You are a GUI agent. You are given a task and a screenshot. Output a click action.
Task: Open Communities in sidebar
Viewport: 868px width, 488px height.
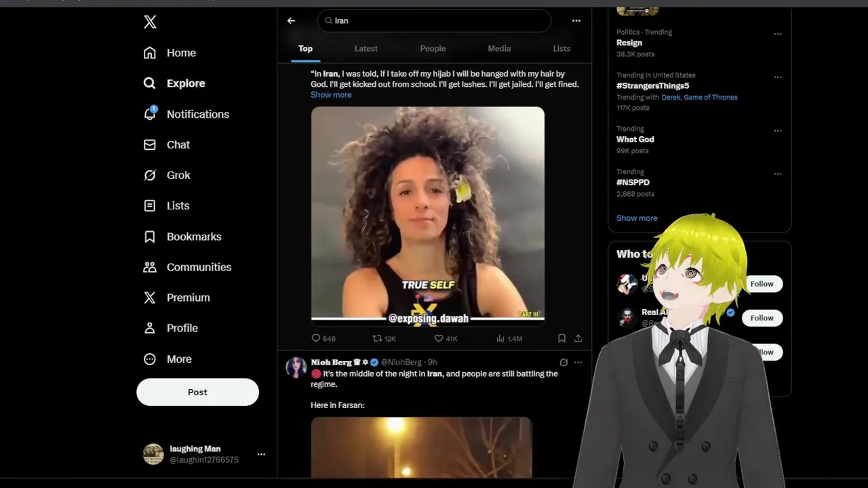tap(187, 267)
